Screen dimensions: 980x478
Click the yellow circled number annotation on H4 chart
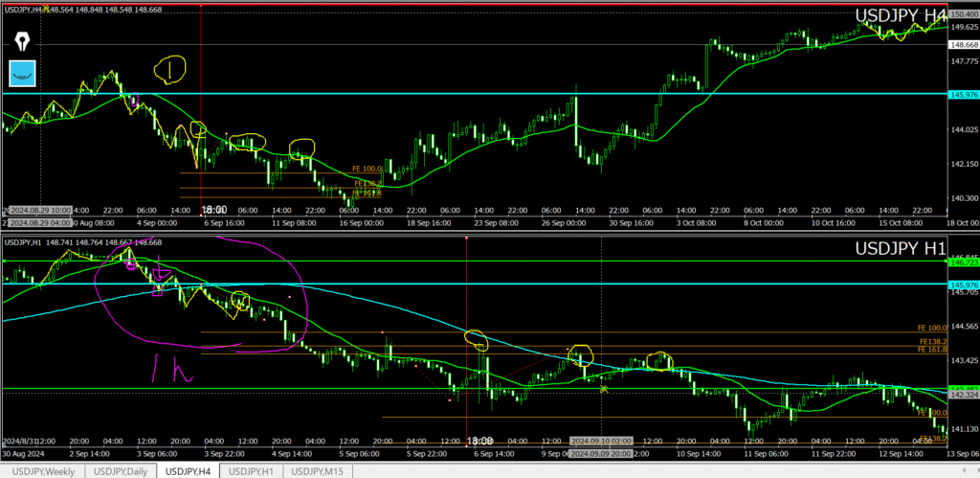(x=171, y=68)
